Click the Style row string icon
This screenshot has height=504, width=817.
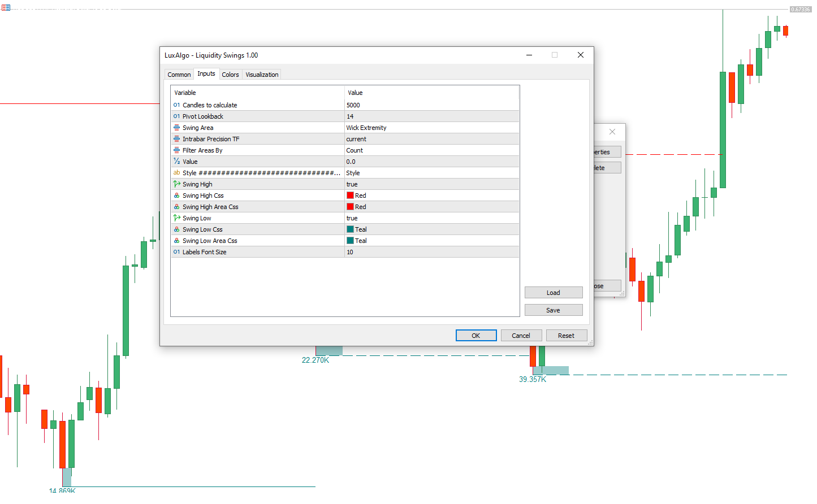click(x=176, y=173)
